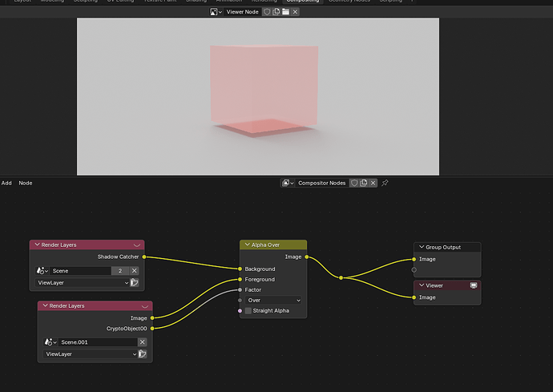Open ViewLayer dropdown under Scene.001
553x392 pixels.
91,354
